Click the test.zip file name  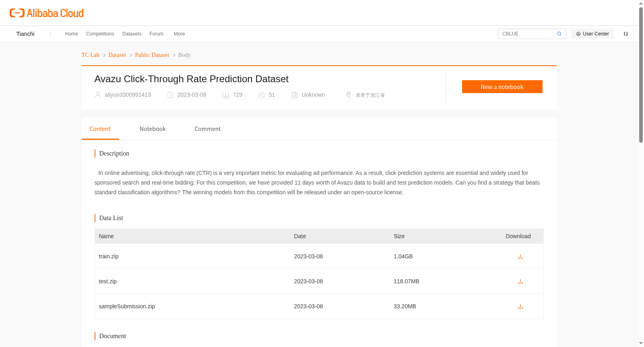click(108, 281)
